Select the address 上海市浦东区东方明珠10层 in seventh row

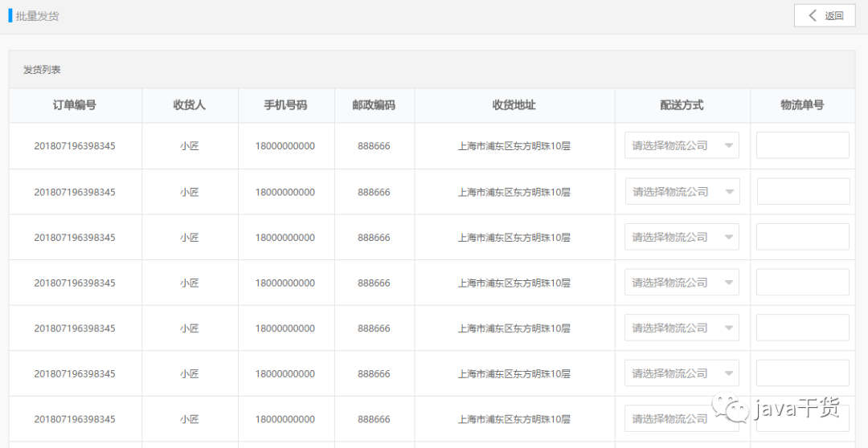(514, 418)
